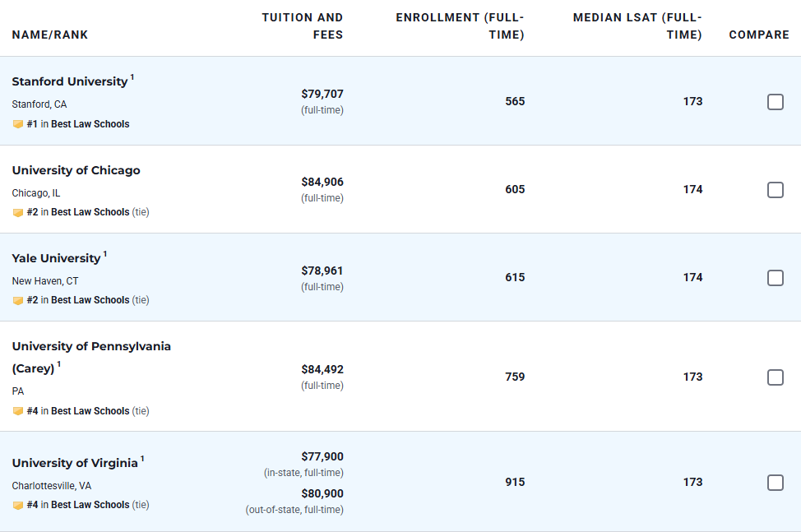Click University of Pennsylvania's rank badge icon

pos(17,411)
